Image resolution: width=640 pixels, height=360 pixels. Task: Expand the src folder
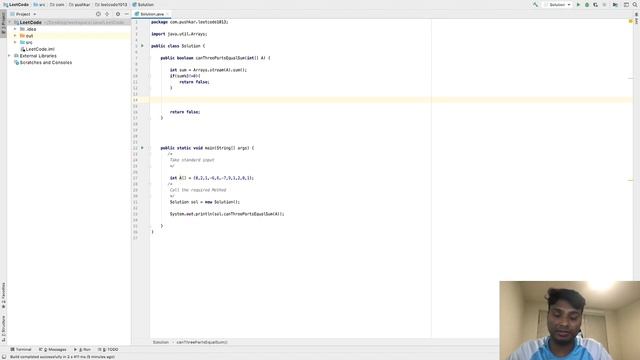(x=16, y=42)
